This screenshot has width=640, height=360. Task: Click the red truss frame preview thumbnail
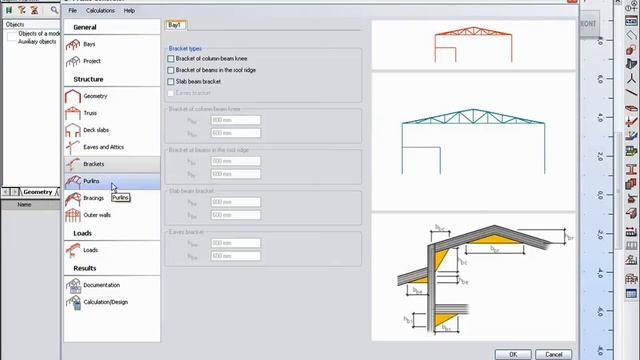click(473, 44)
